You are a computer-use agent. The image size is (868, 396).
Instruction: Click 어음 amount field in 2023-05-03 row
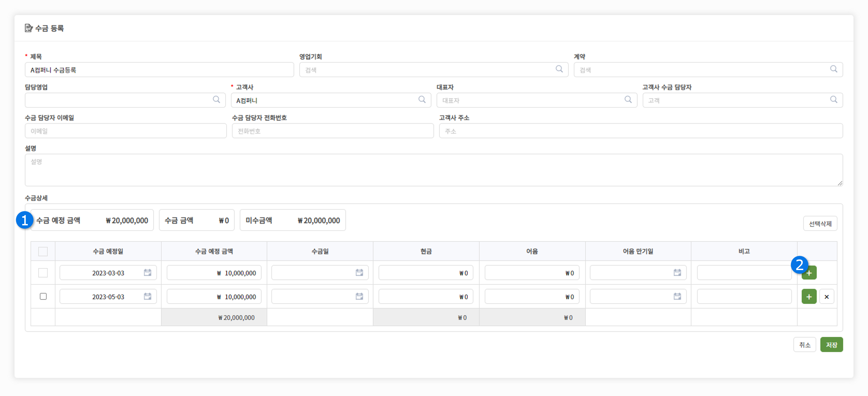(532, 297)
